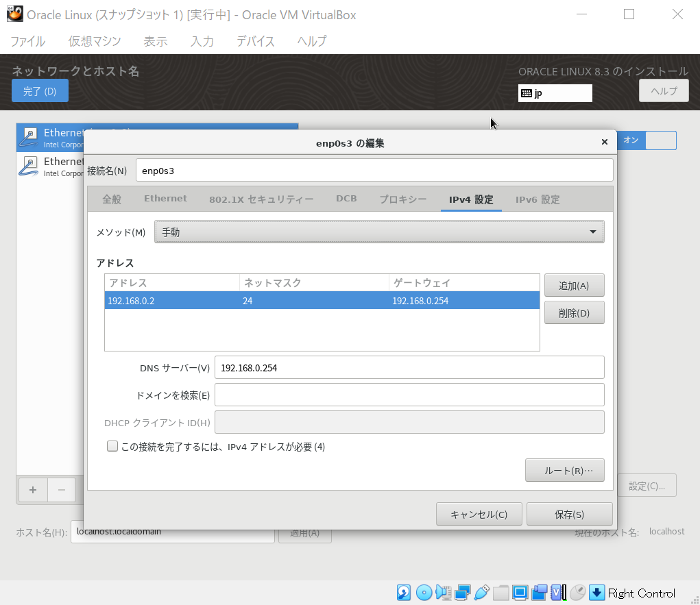This screenshot has width=700, height=605.
Task: Open the ルート(R)… routes dialog
Action: 565,470
